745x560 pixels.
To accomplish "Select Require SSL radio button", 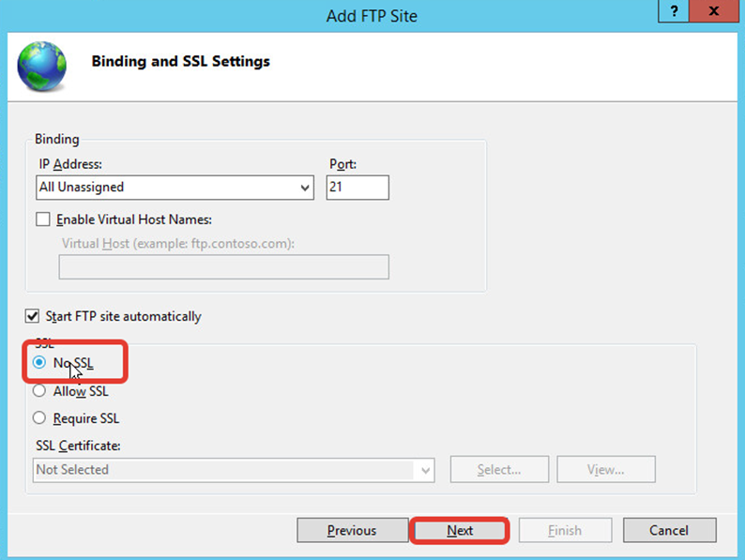I will pos(39,418).
